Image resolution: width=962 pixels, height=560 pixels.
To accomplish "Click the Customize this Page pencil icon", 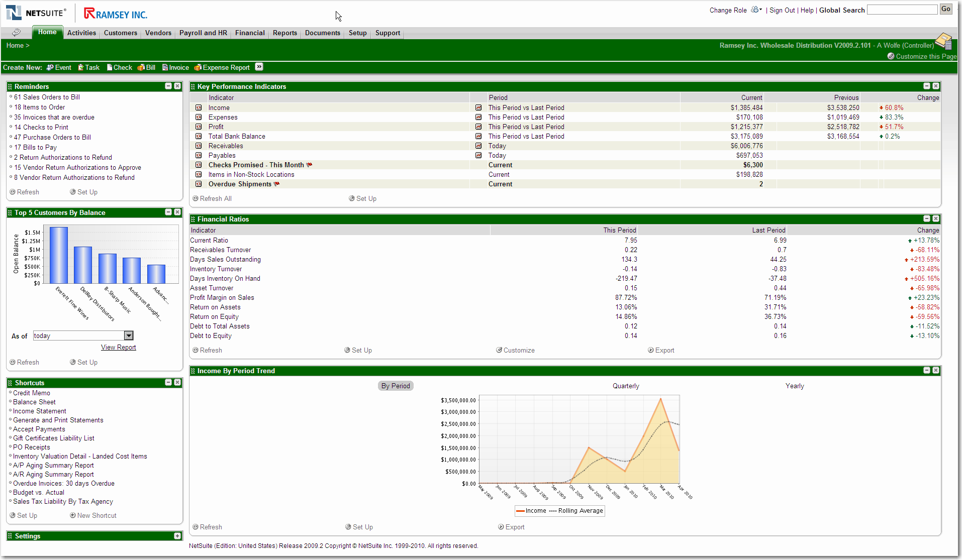I will pos(891,56).
